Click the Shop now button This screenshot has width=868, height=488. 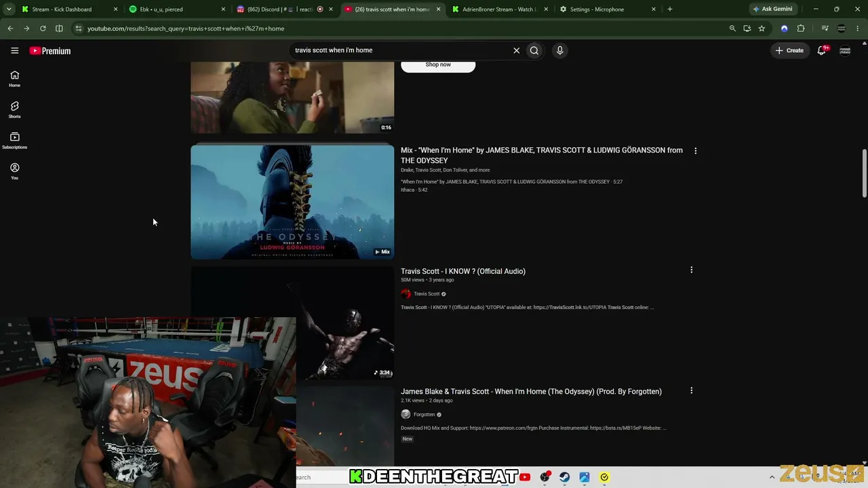click(x=438, y=65)
